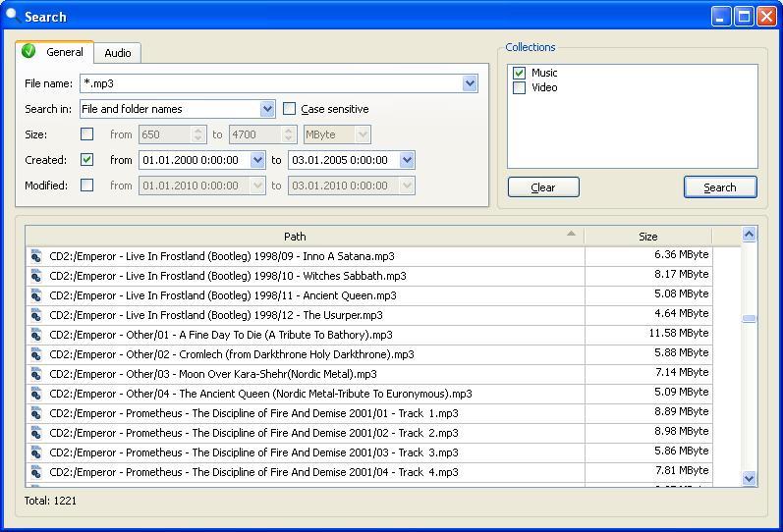
Task: Click file icon of 11 - Ancient Queen.mp3
Action: coord(36,295)
